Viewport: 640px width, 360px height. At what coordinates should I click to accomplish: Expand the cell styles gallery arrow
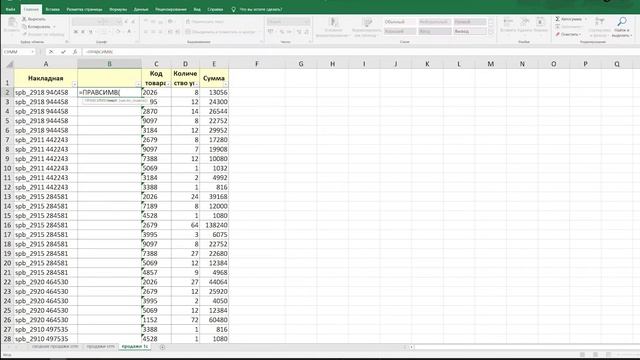pyautogui.click(x=491, y=32)
